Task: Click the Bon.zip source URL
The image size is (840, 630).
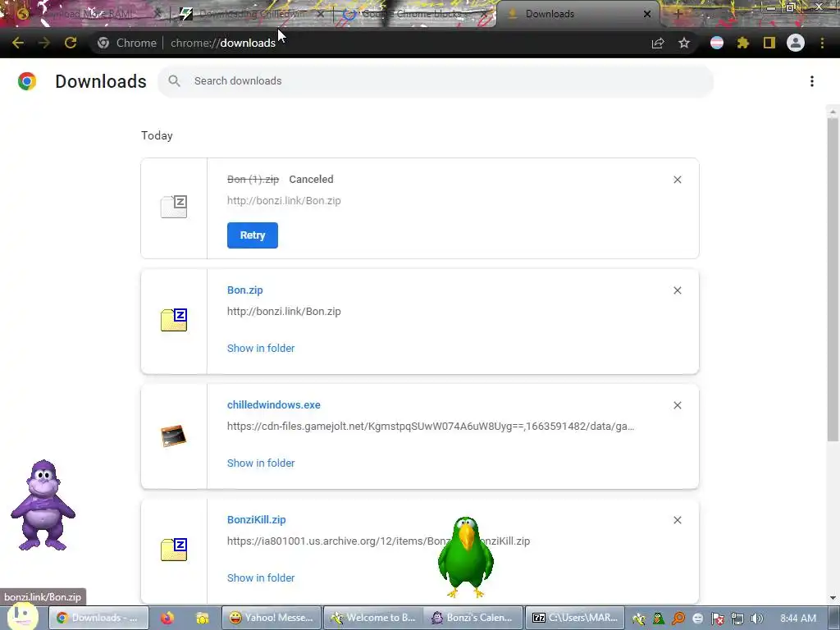Action: [x=284, y=311]
